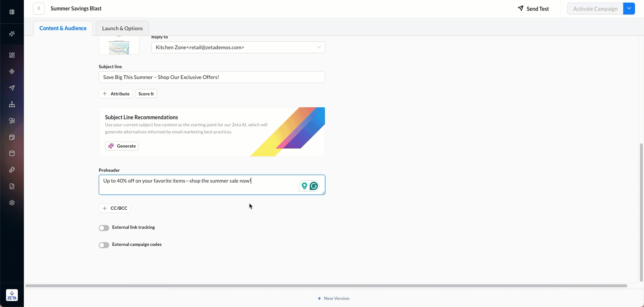644x307 pixels.
Task: Click the sidebar collapse panel icon
Action: (12, 12)
